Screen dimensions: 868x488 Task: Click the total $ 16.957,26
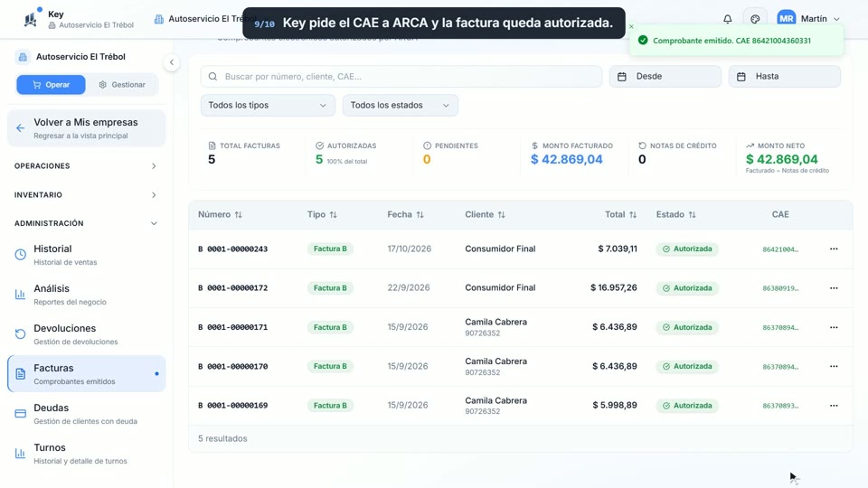click(613, 287)
